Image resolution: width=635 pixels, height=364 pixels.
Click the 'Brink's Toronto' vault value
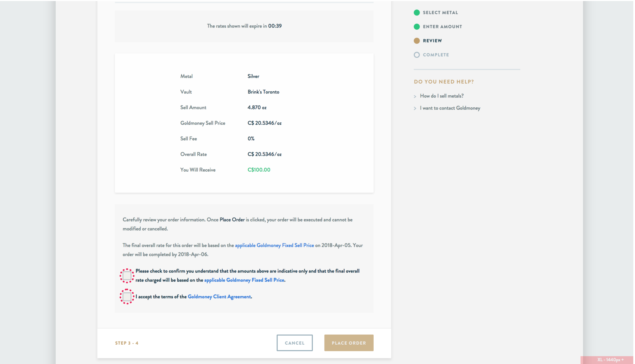tap(264, 92)
